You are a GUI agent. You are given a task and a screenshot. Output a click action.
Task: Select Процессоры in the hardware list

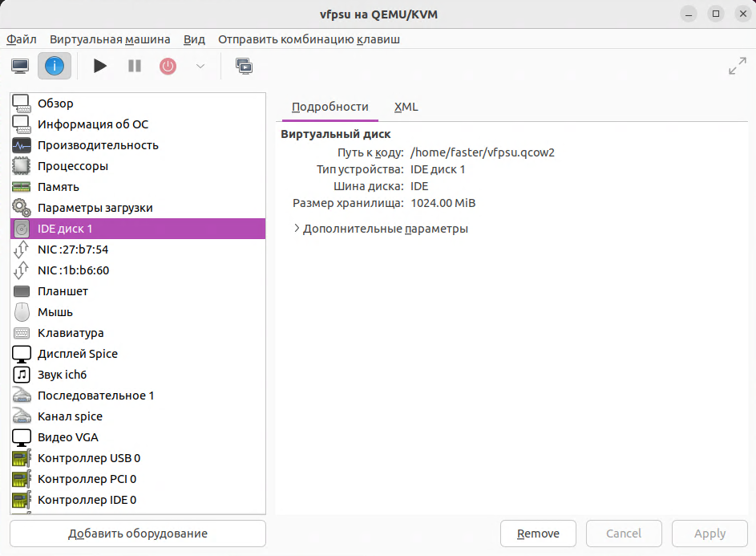tap(72, 166)
